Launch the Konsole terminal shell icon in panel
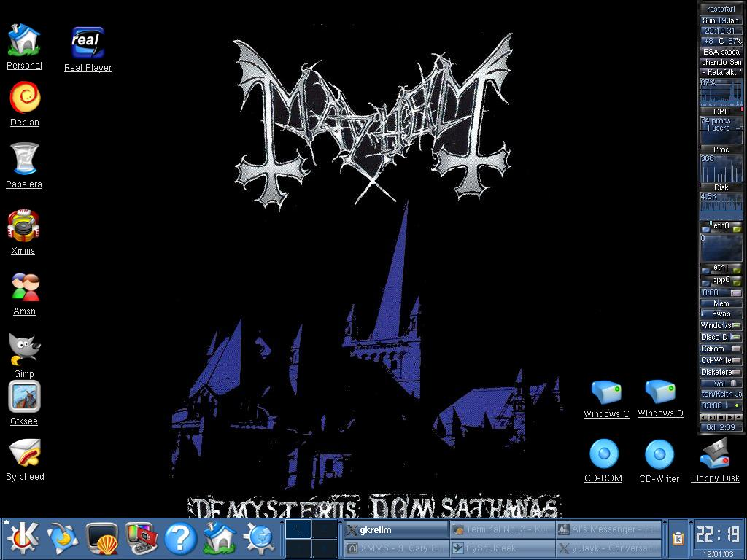Image resolution: width=747 pixels, height=560 pixels. coord(102,539)
